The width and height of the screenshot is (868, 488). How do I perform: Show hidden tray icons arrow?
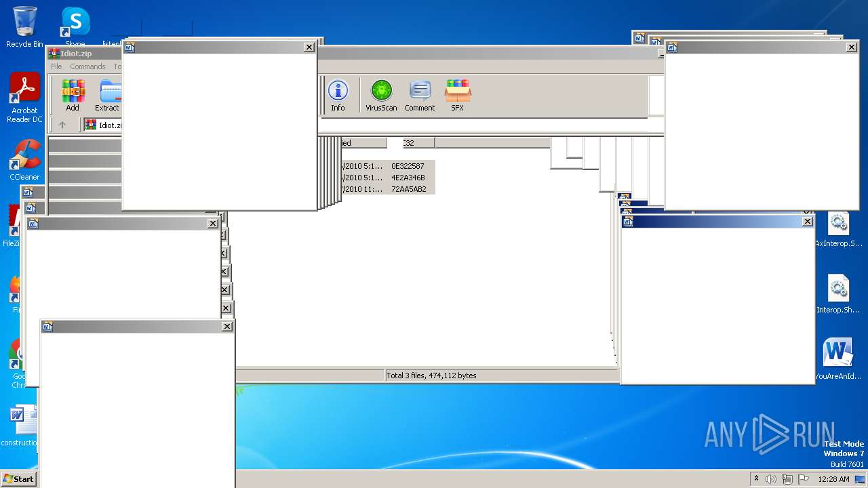click(x=756, y=479)
